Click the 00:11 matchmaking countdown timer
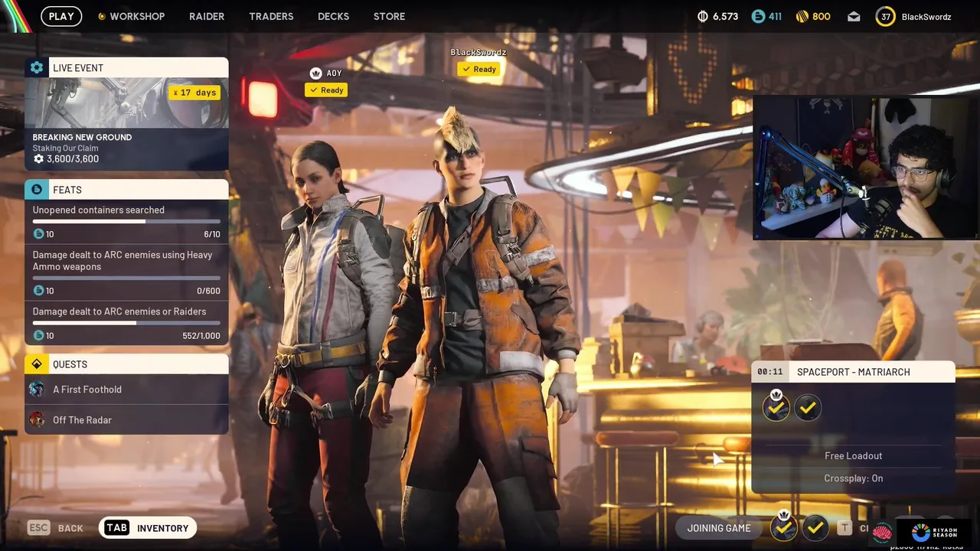 pyautogui.click(x=770, y=372)
